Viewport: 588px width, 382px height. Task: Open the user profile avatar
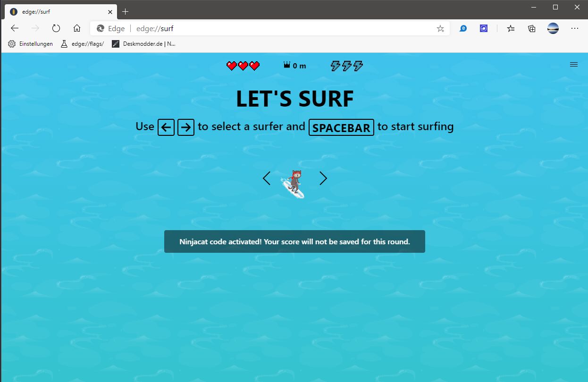pos(553,28)
